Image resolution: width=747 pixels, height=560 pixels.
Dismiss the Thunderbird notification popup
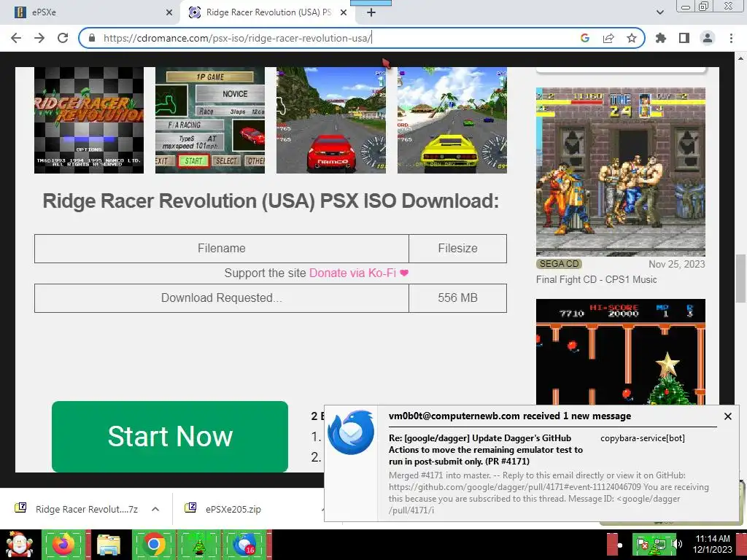pyautogui.click(x=727, y=416)
